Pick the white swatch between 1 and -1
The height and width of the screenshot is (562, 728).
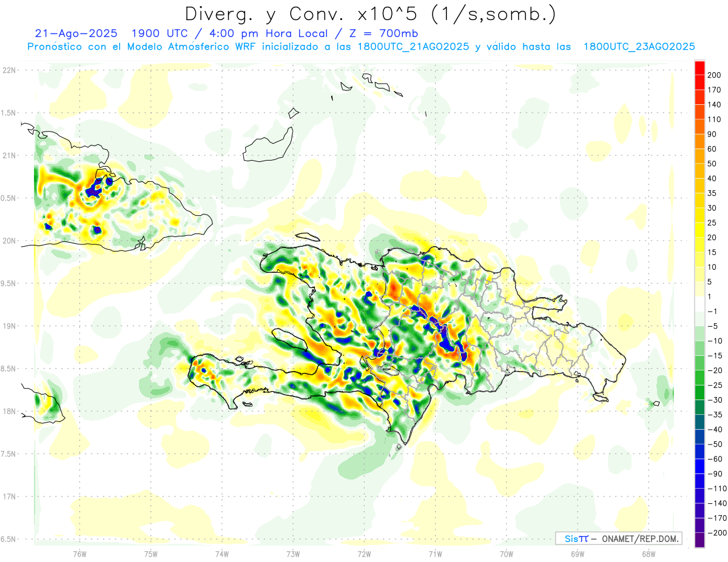click(x=699, y=304)
